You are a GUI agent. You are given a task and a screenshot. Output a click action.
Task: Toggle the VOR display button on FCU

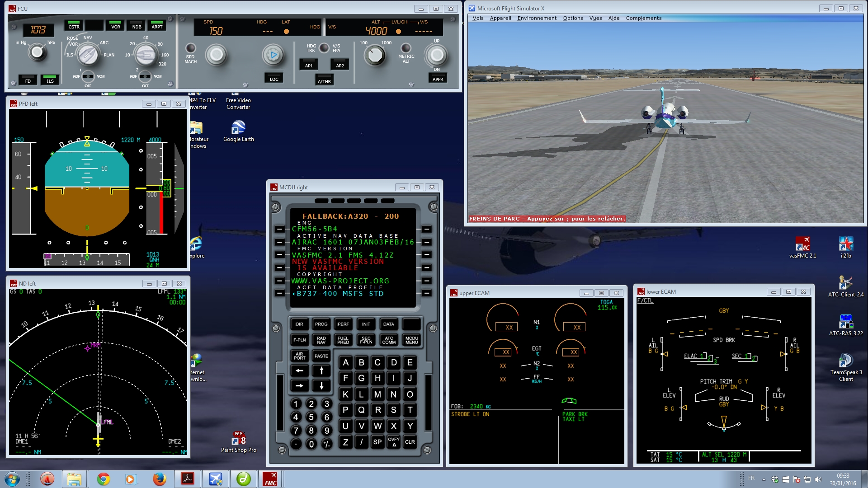[116, 25]
